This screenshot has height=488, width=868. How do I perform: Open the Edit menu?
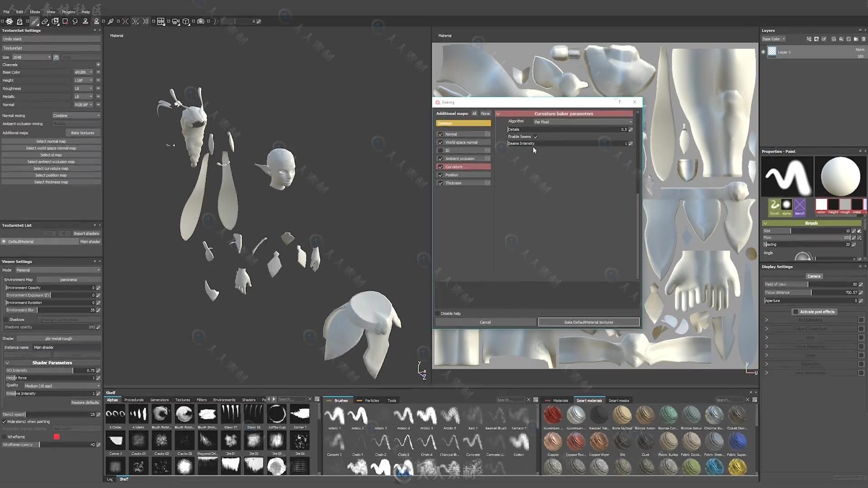pyautogui.click(x=19, y=12)
